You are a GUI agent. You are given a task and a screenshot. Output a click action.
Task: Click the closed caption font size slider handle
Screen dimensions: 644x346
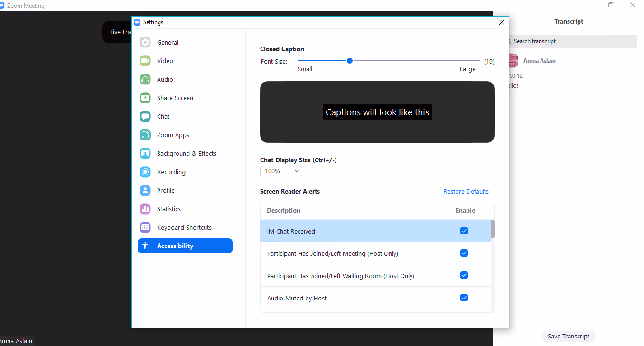(350, 61)
